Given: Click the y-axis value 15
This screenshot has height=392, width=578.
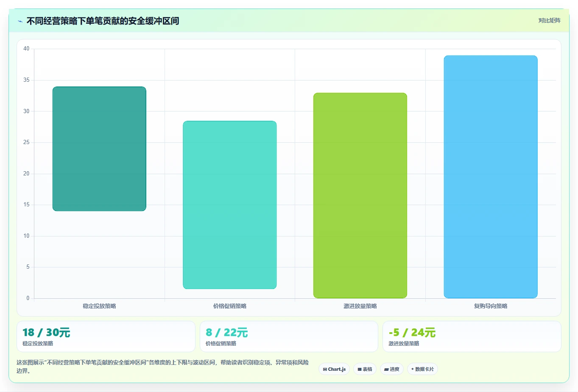Looking at the screenshot, I should pos(26,205).
